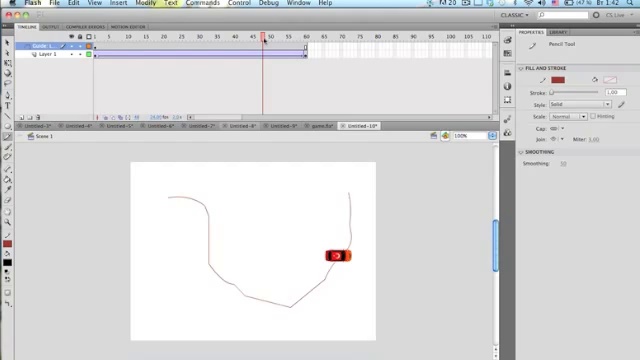Select the Line tool
Image resolution: width=640 pixels, height=360 pixels.
click(7, 116)
